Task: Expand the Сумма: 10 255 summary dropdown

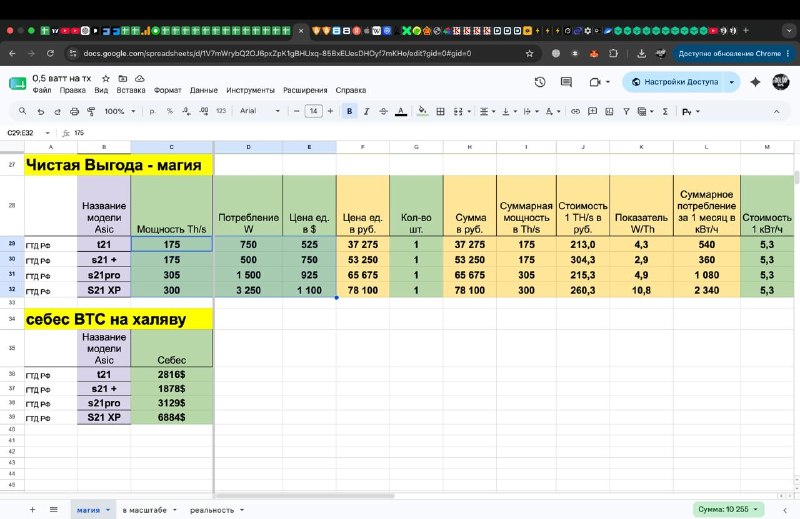Action: pyautogui.click(x=728, y=509)
